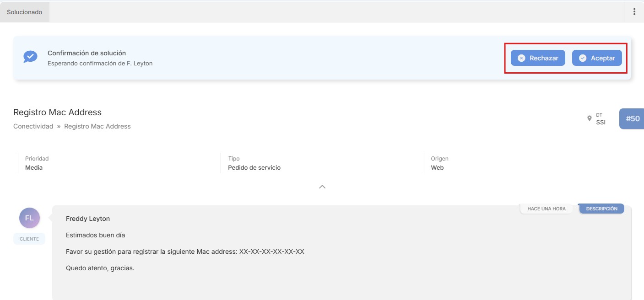
Task: Click the Prioridad field showing Media
Action: pos(34,168)
